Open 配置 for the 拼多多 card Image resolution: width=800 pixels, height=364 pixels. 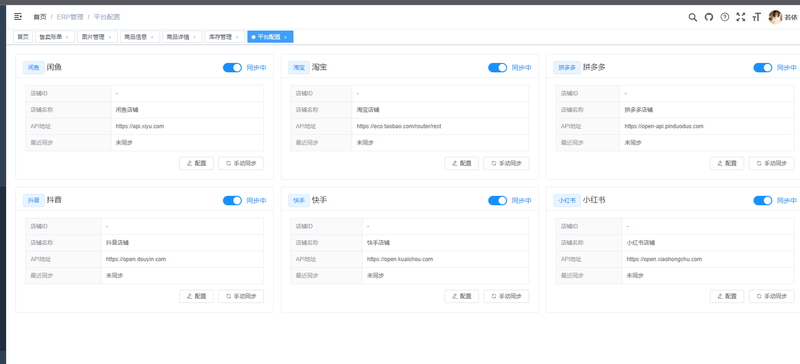click(x=727, y=163)
